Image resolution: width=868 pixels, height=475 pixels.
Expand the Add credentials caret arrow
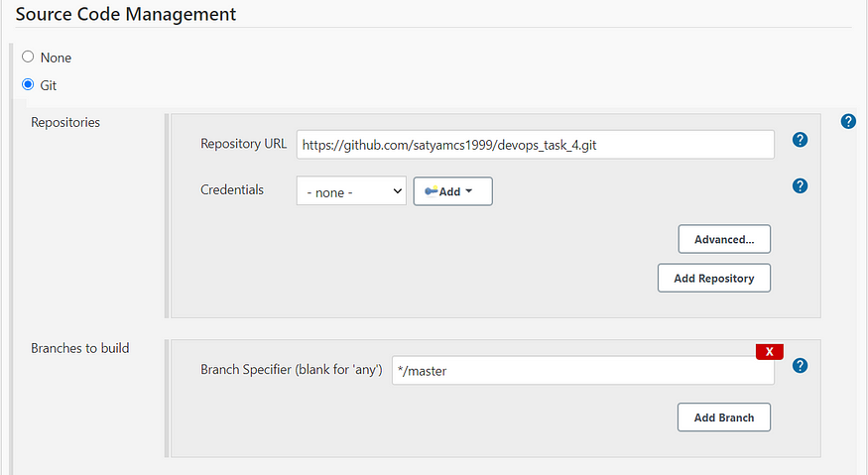pos(469,191)
